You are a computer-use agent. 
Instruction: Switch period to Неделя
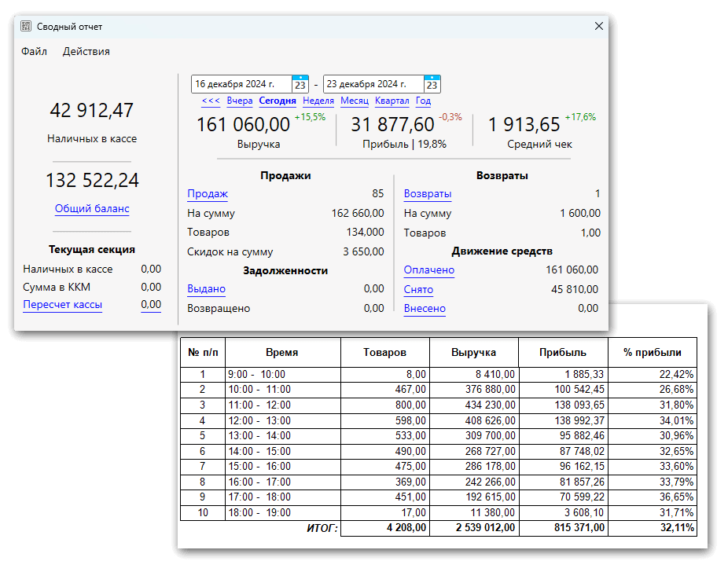pos(318,101)
